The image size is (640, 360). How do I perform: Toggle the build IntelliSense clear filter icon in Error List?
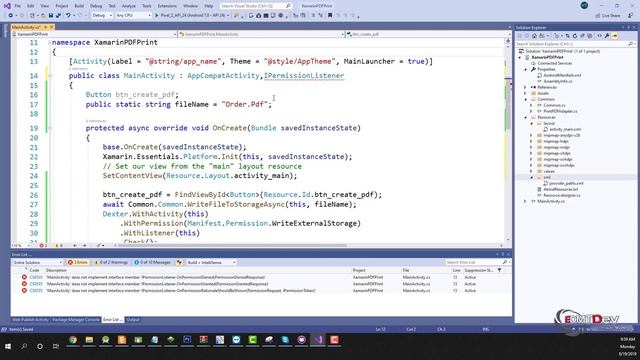179,262
